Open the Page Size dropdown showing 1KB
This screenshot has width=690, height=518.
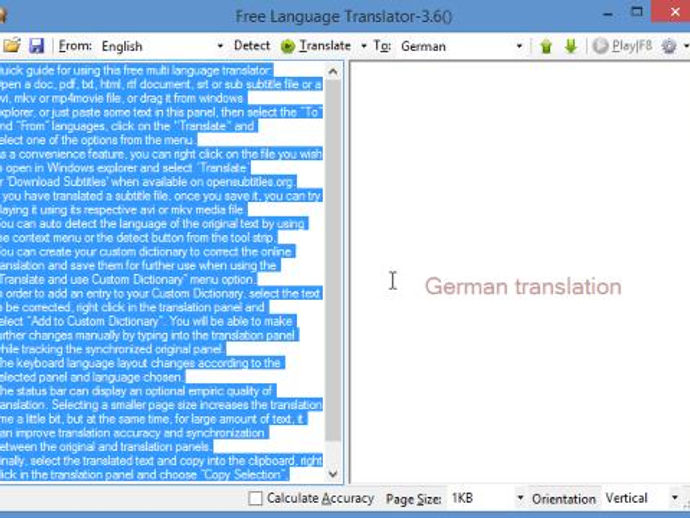click(486, 498)
